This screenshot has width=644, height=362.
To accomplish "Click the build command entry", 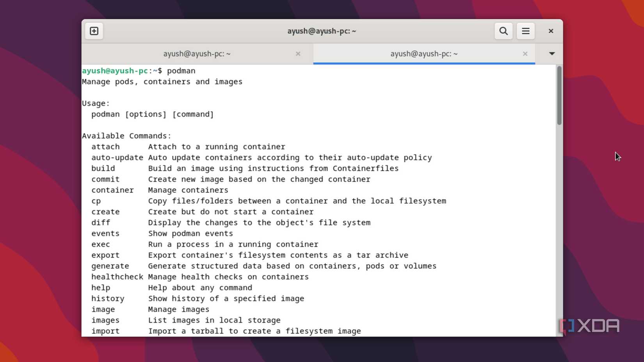I will 103,168.
